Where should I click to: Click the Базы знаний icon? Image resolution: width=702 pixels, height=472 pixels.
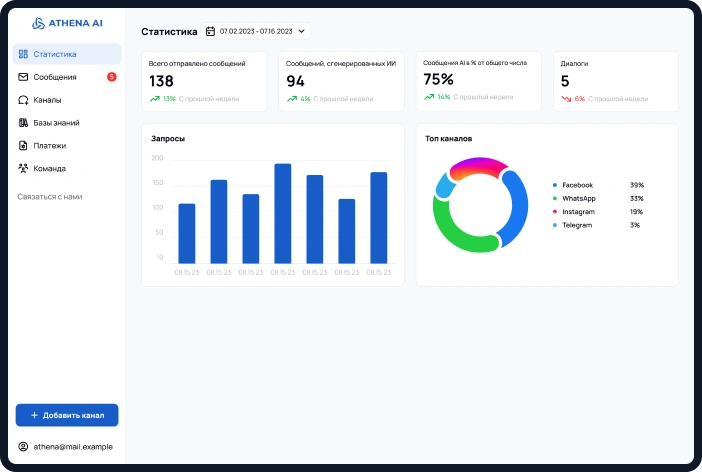tap(23, 123)
